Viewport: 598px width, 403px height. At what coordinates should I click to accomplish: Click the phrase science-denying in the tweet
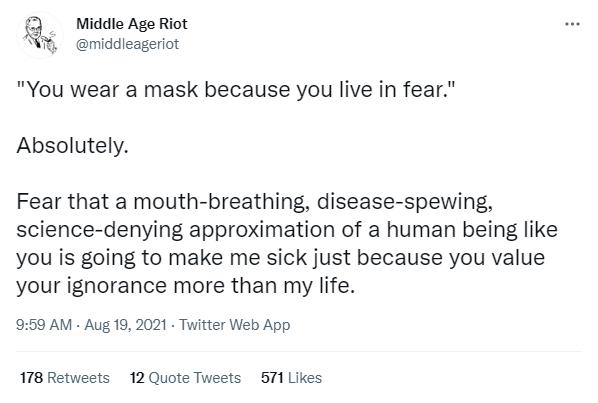pos(100,230)
